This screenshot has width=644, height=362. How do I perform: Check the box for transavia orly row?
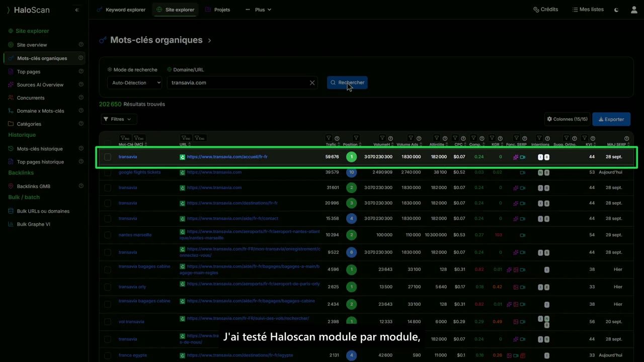pyautogui.click(x=108, y=287)
